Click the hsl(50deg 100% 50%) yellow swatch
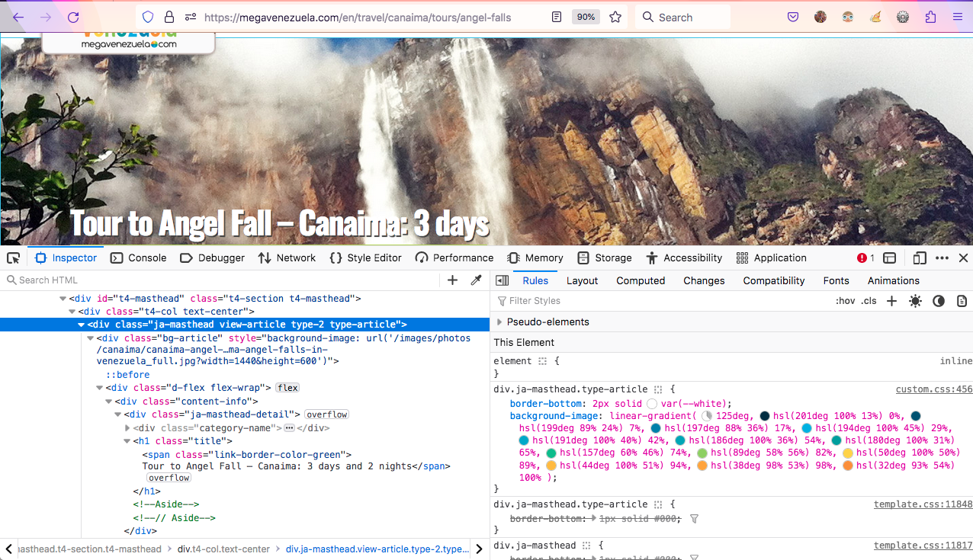Screen dimensions: 973x560 [x=848, y=453]
